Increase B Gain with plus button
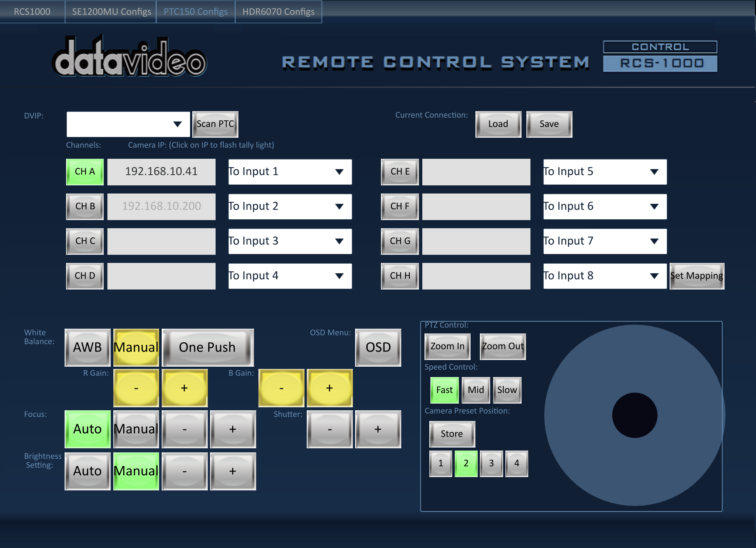 [330, 388]
